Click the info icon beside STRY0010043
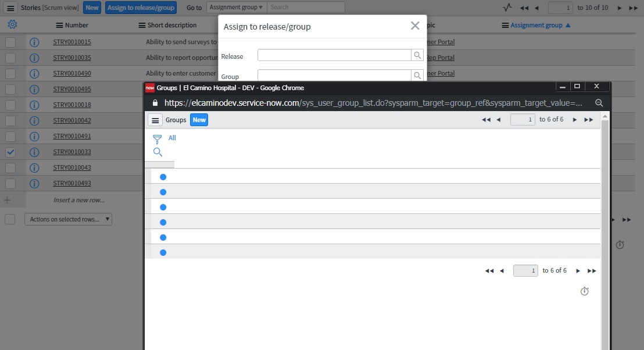The height and width of the screenshot is (350, 644). (34, 167)
